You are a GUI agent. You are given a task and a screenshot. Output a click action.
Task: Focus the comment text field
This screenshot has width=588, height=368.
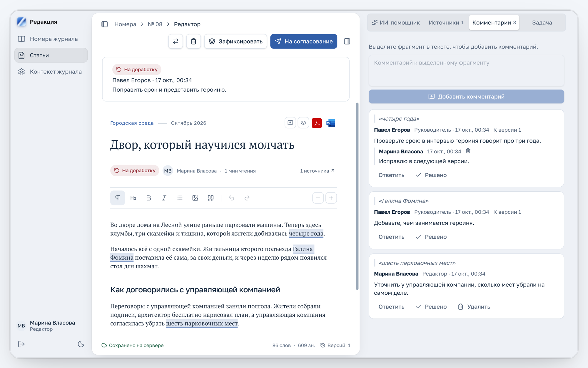tap(466, 71)
